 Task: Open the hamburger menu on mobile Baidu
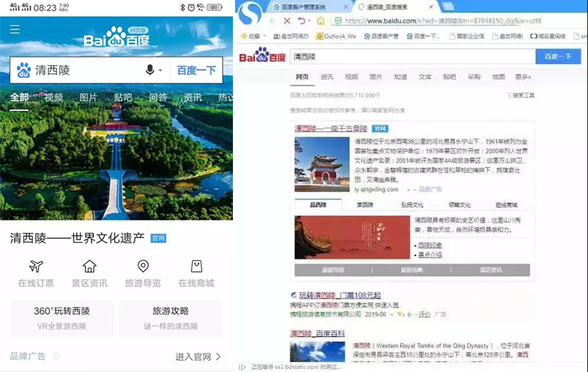[15, 29]
